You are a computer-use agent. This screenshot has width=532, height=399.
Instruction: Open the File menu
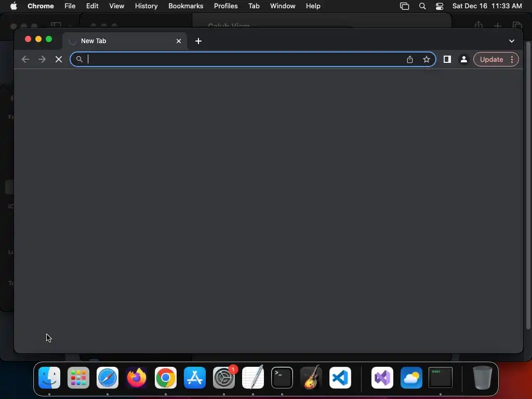click(x=70, y=6)
